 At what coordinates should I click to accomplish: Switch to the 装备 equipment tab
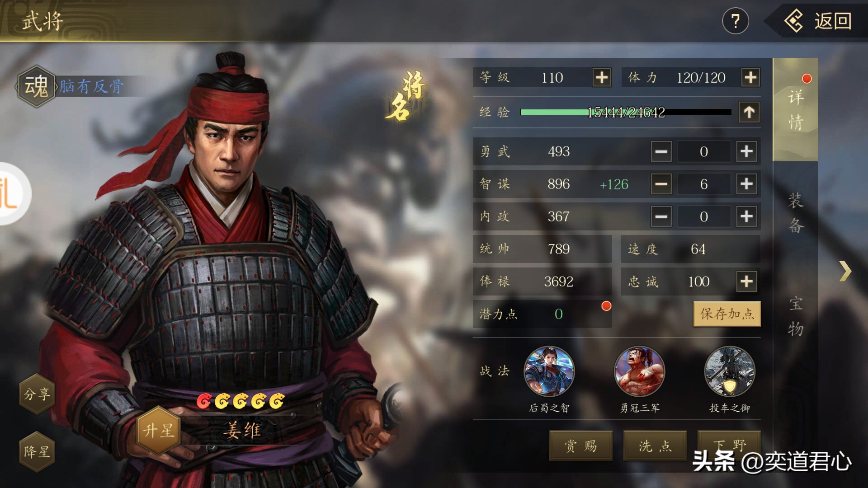point(796,213)
